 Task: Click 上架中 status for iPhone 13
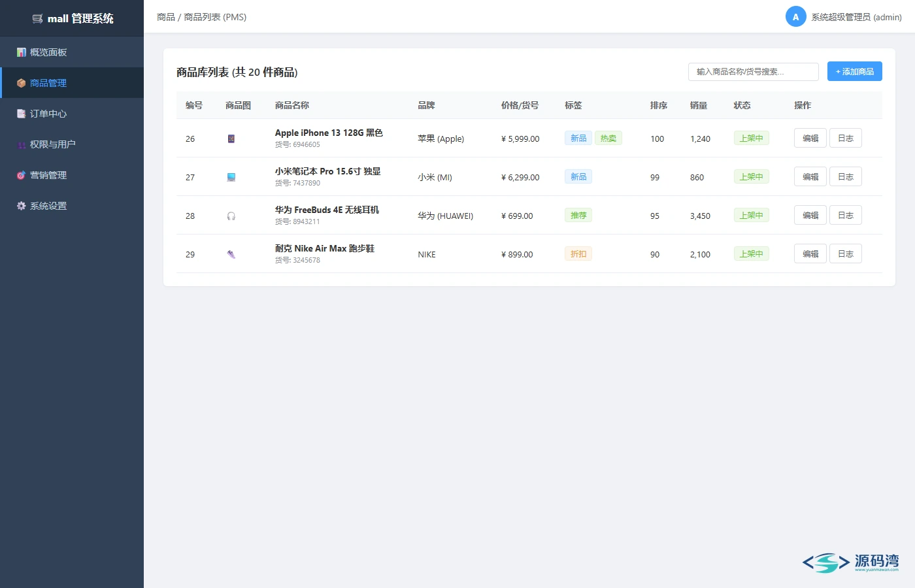[x=752, y=138]
